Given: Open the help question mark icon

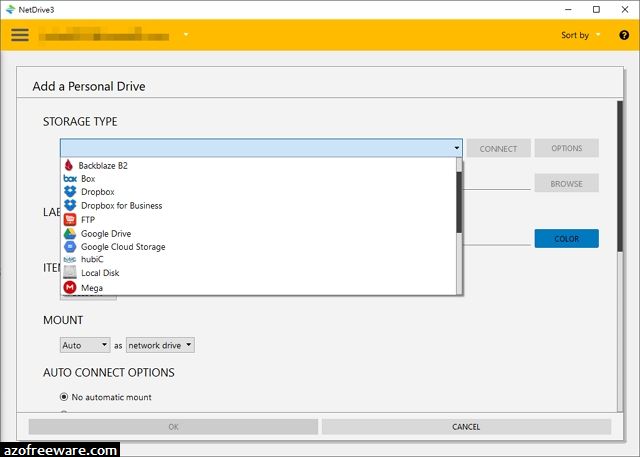Looking at the screenshot, I should [x=624, y=35].
